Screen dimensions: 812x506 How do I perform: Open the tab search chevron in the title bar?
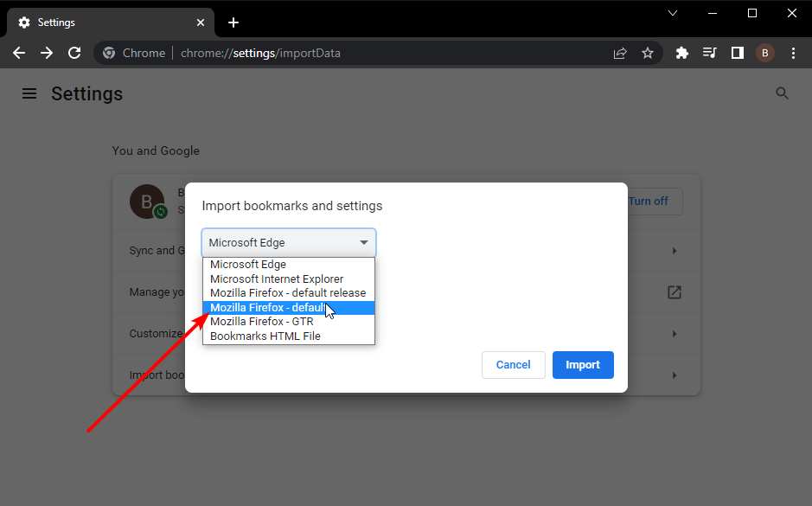click(x=673, y=14)
